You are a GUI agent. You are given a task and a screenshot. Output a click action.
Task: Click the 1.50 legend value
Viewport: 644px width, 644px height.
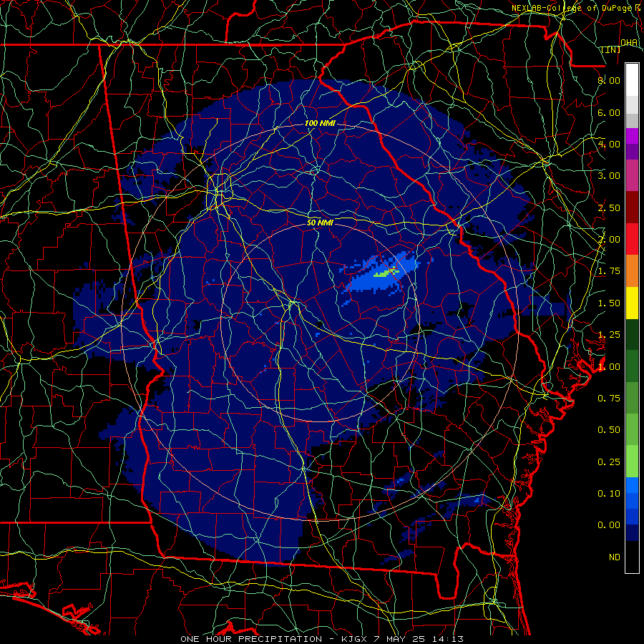click(x=609, y=303)
